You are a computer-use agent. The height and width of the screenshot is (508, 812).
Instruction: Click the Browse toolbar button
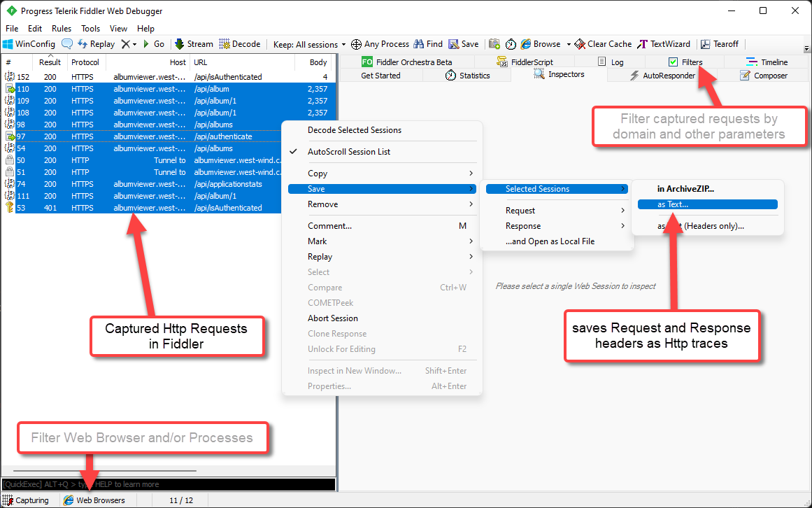541,44
